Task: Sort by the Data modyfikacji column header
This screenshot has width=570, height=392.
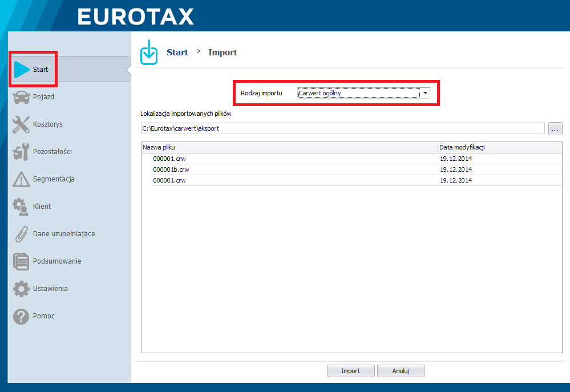Action: (500, 147)
